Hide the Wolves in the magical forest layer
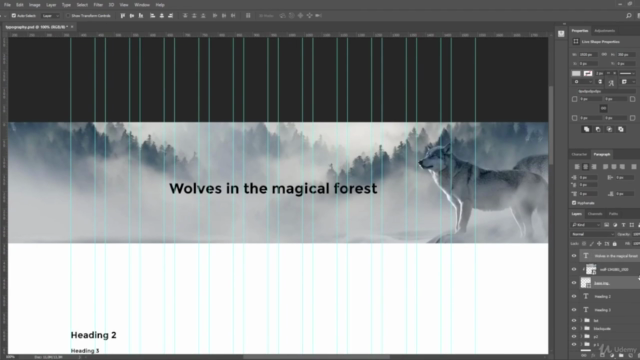The image size is (640, 360). tap(574, 256)
